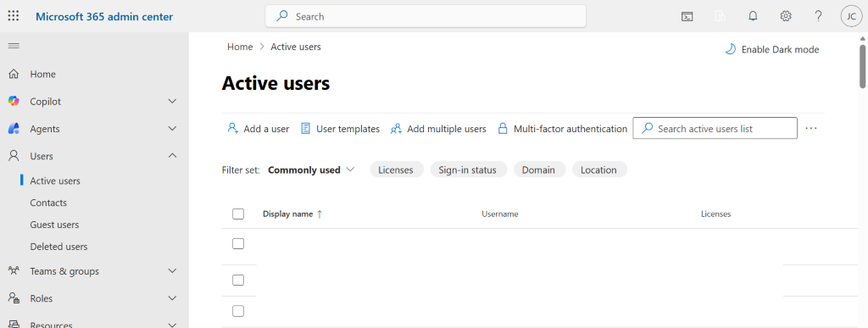Open the Domain filter
The height and width of the screenshot is (328, 868).
(538, 170)
